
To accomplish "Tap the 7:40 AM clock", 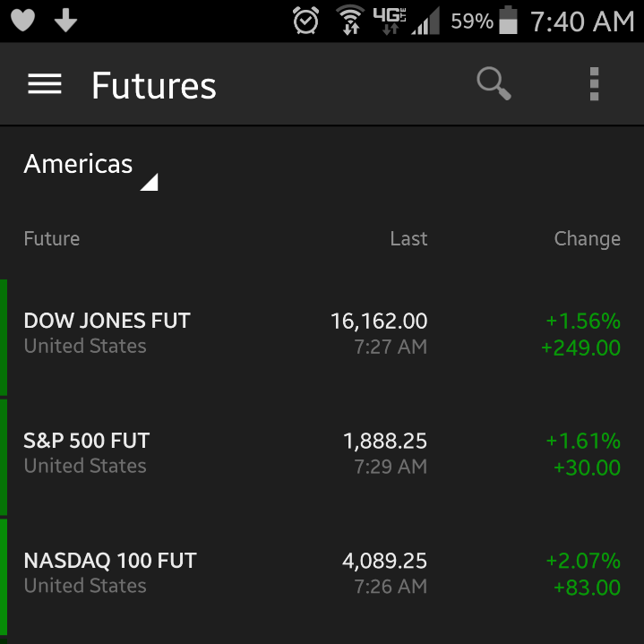I will (x=582, y=21).
